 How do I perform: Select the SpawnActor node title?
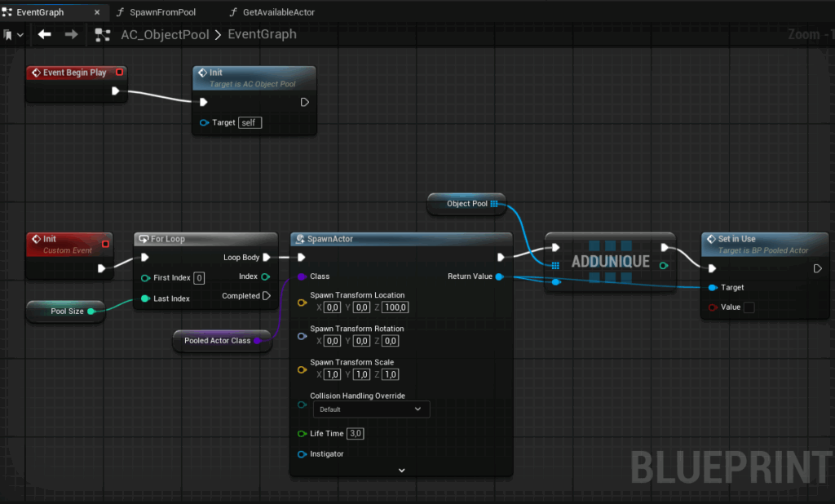coord(330,239)
